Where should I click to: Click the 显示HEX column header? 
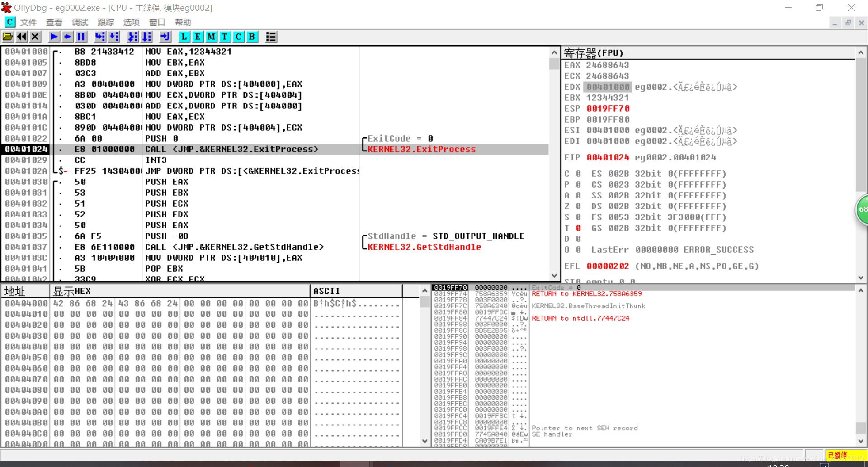(x=180, y=291)
